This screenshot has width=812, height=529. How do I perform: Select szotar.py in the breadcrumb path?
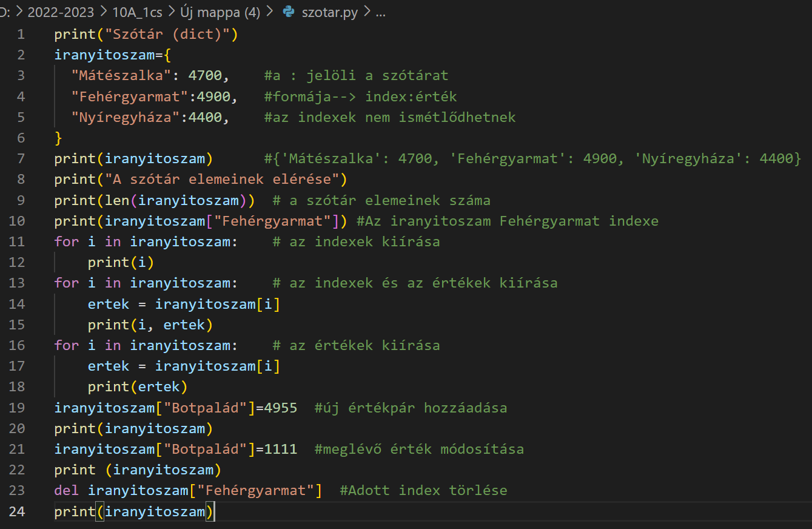click(329, 12)
